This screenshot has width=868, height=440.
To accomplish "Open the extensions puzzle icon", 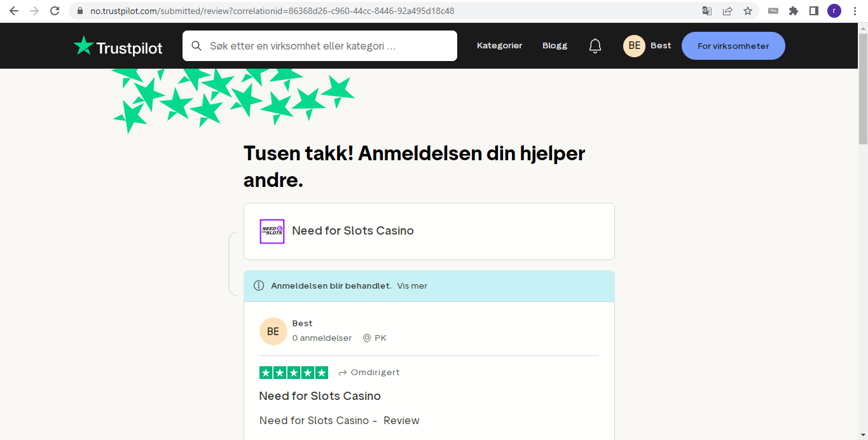I will click(794, 11).
